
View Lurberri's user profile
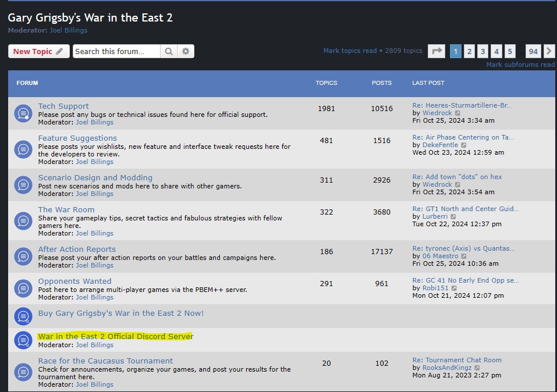coord(435,216)
